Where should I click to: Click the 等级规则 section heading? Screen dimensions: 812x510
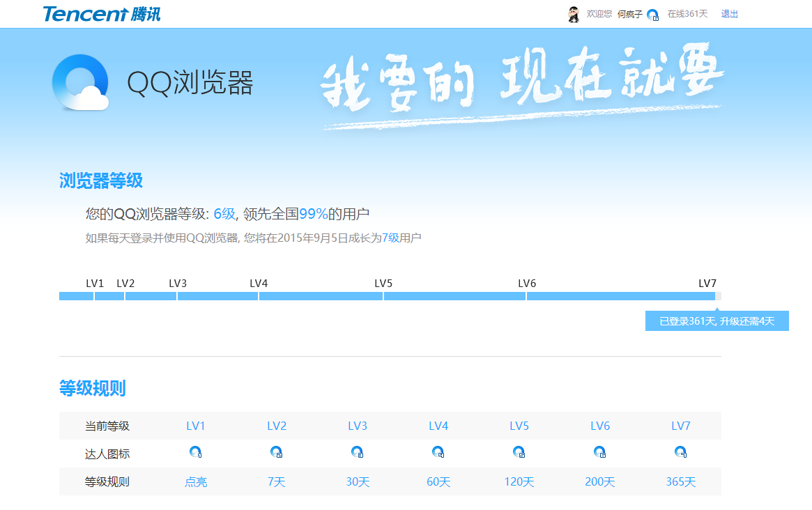pyautogui.click(x=93, y=388)
